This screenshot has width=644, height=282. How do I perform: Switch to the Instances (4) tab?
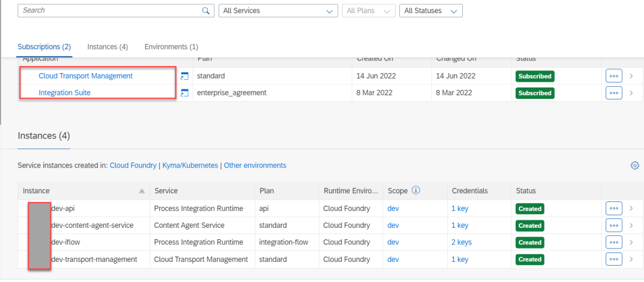coord(108,47)
